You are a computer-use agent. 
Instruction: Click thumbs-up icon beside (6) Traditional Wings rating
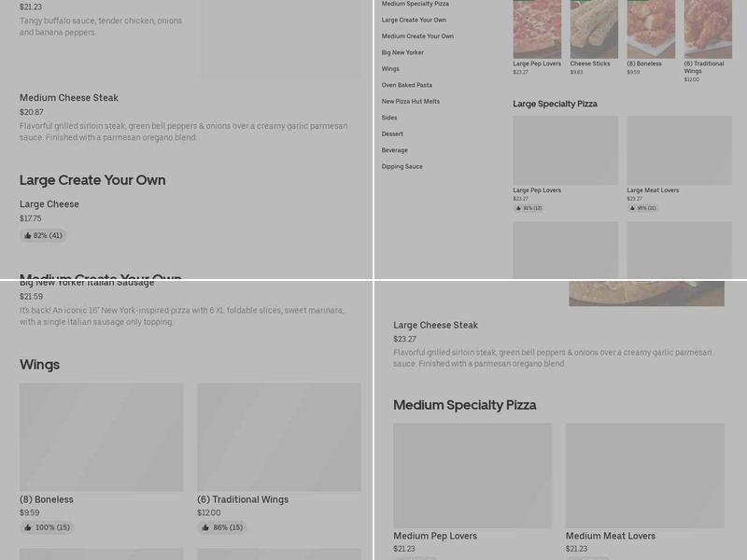coord(206,527)
